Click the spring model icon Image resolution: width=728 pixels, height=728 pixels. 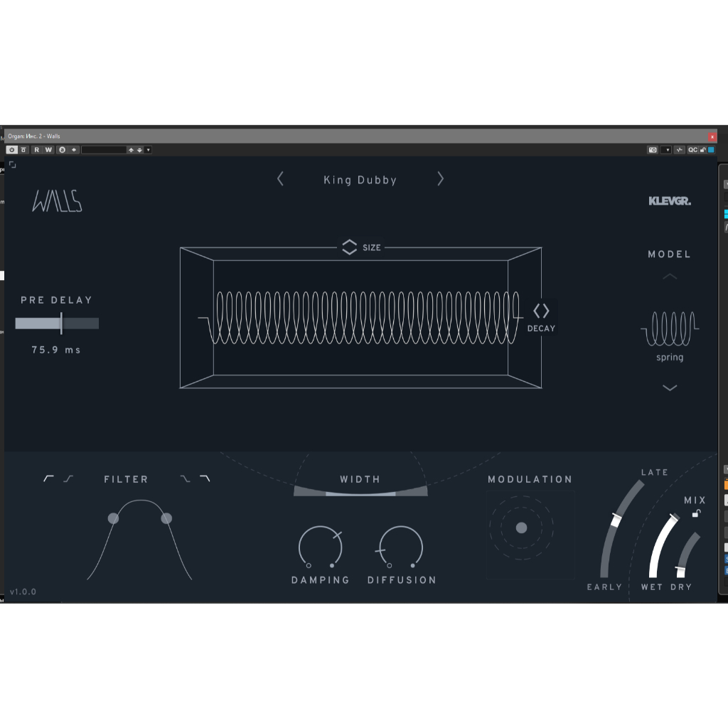point(670,328)
